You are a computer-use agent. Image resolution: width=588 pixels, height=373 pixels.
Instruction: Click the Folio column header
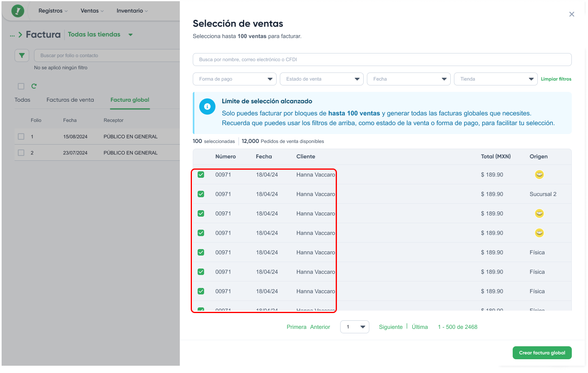(36, 120)
